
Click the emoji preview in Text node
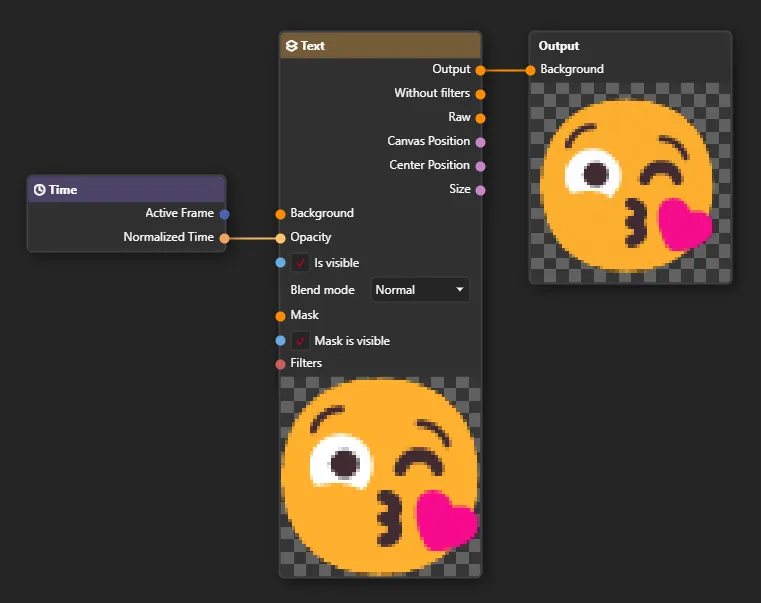tap(380, 477)
